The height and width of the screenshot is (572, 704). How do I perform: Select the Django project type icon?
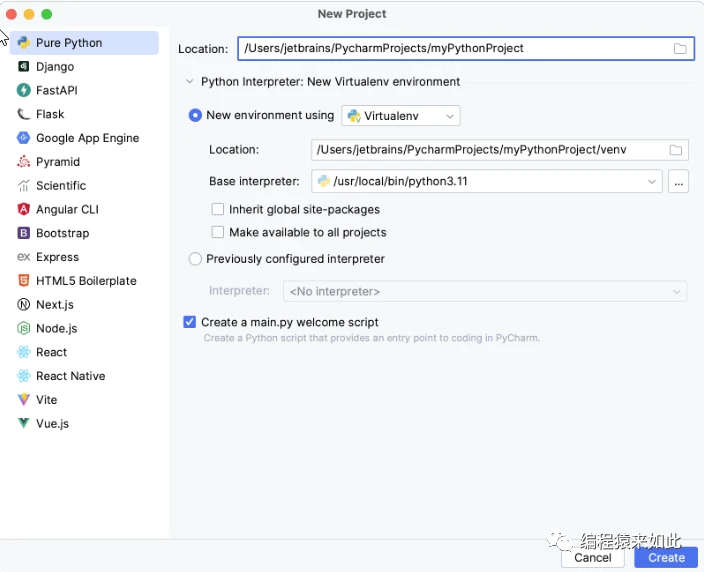(24, 67)
